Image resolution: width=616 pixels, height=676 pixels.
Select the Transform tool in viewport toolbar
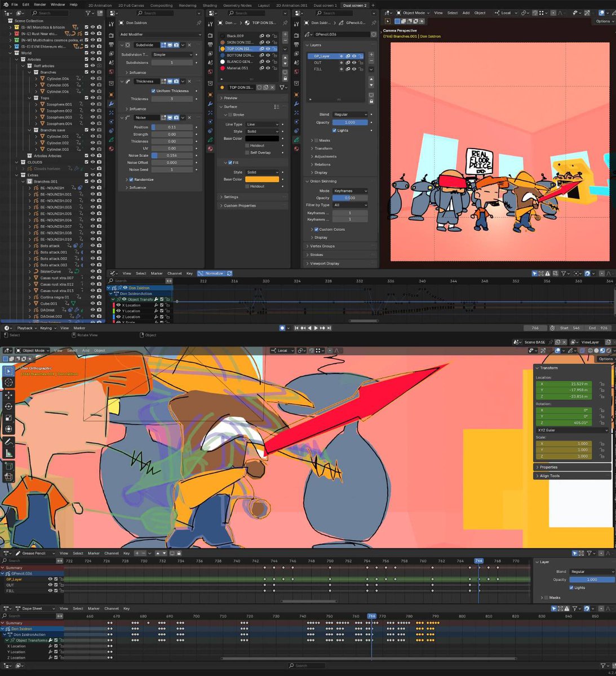[x=8, y=429]
